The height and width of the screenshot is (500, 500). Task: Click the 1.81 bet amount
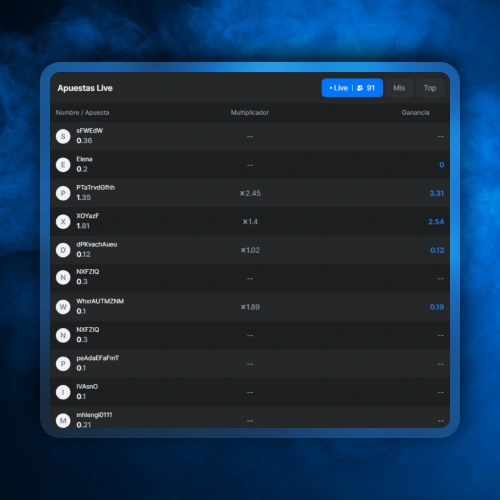pyautogui.click(x=83, y=226)
